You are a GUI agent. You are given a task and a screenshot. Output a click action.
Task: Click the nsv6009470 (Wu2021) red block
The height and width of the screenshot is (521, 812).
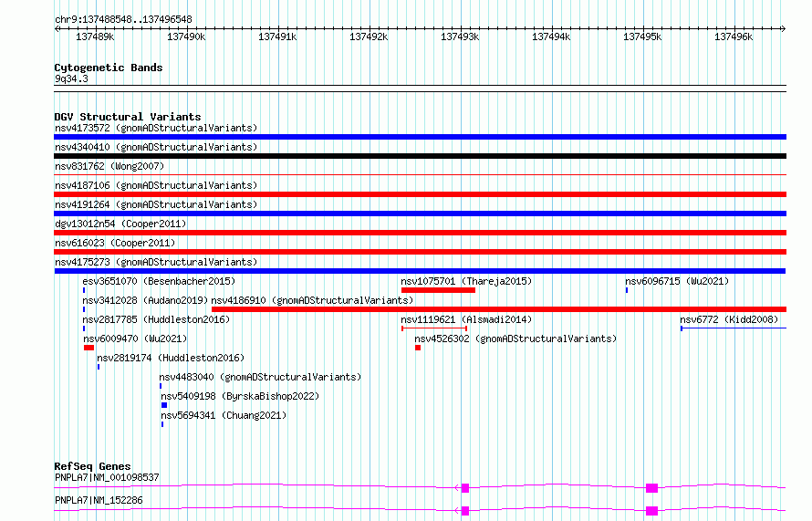click(x=89, y=348)
